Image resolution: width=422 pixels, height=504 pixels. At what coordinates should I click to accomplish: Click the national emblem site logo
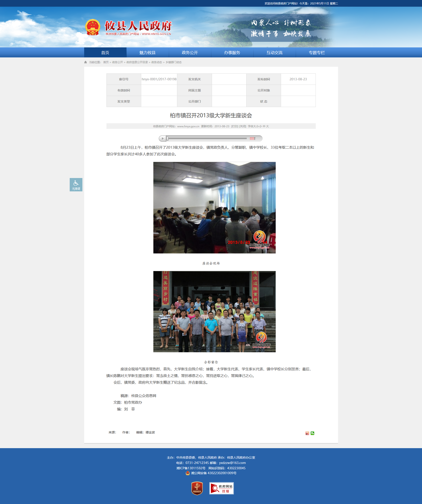[x=93, y=27]
